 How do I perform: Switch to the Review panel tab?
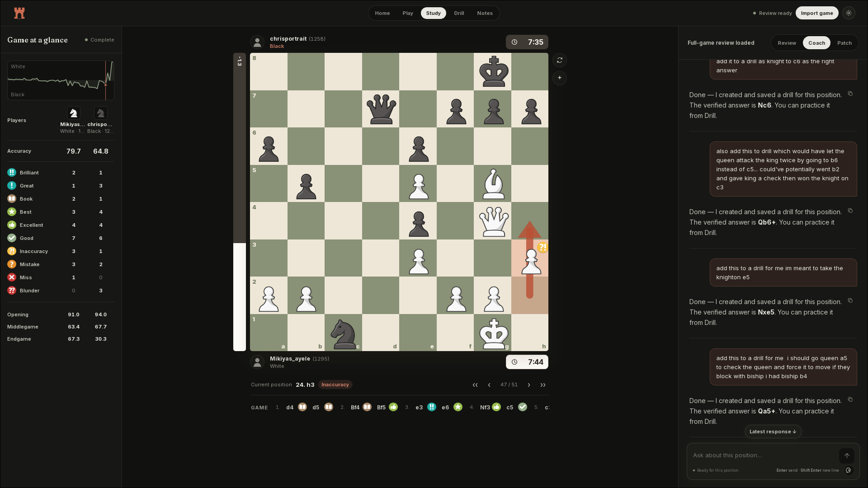pos(787,43)
